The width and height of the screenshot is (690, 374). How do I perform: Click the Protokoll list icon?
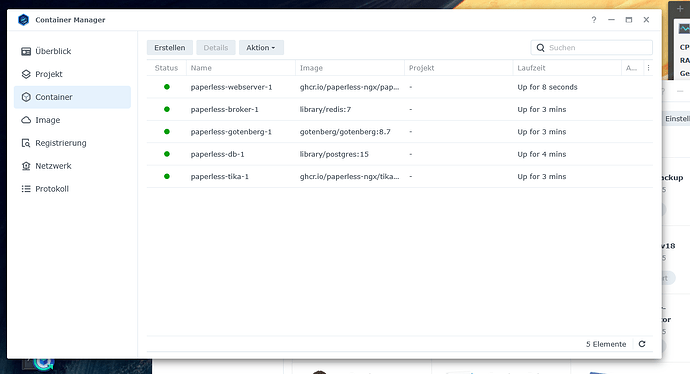26,189
